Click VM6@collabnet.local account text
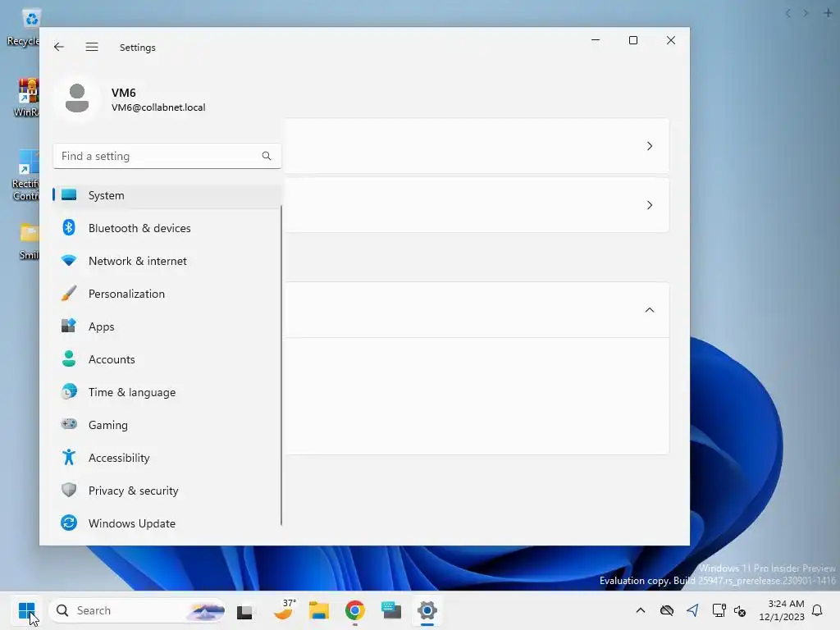This screenshot has height=630, width=840. (x=158, y=107)
